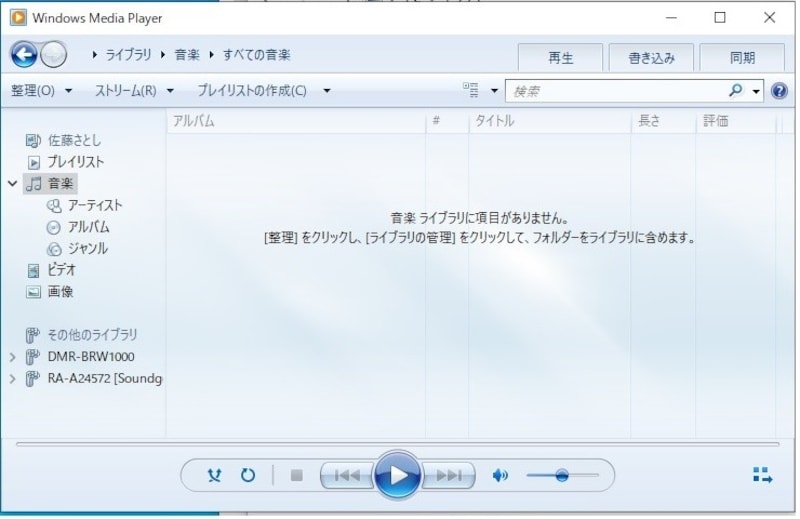800x519 pixels.
Task: Select DMR-BRW1000 device
Action: [81, 357]
